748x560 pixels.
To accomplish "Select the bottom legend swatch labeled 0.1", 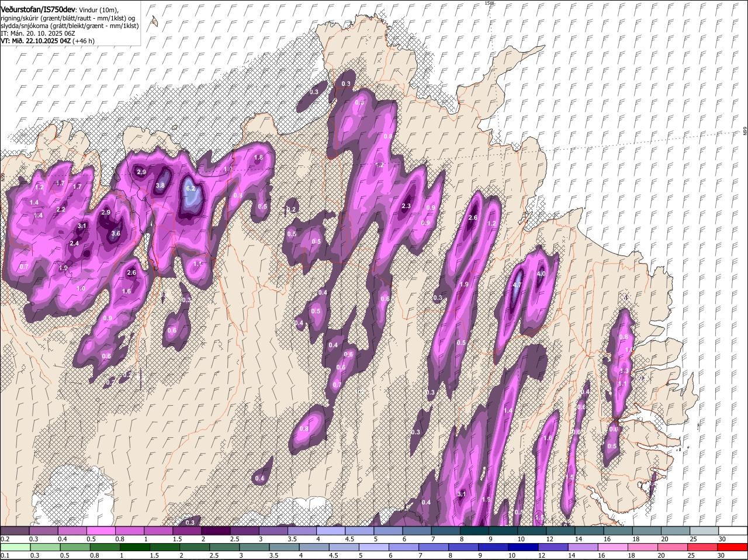I will coord(15,547).
